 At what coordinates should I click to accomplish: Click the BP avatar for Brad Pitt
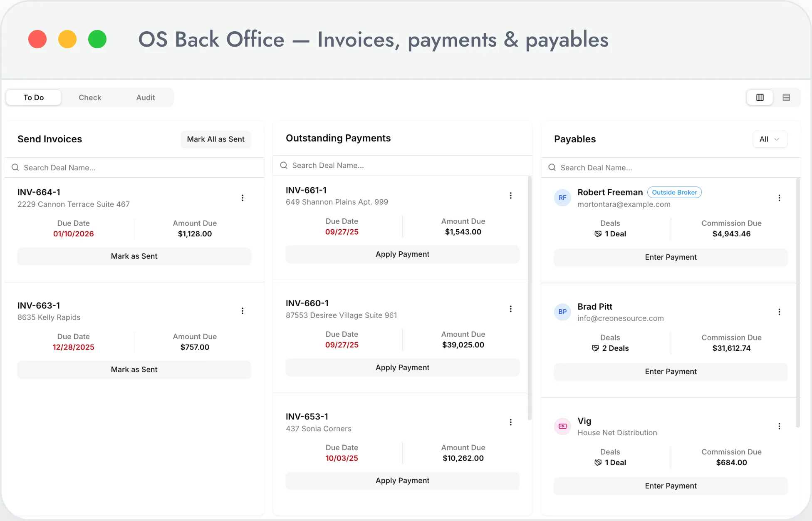[562, 312]
